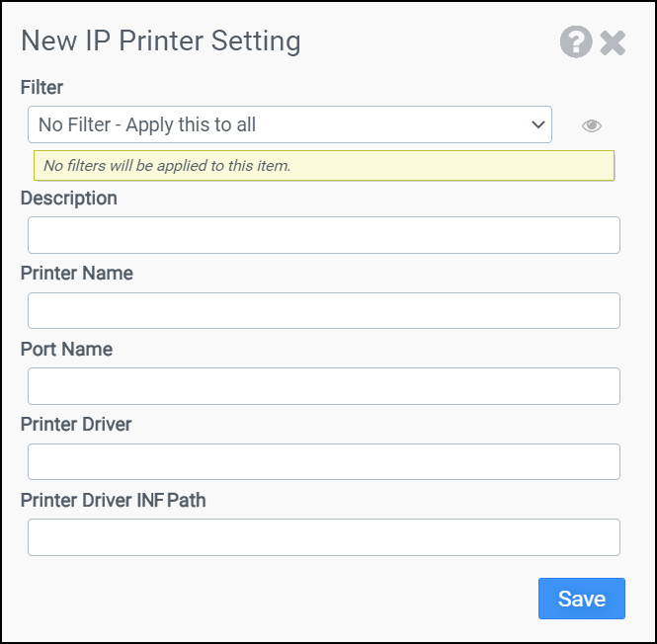The width and height of the screenshot is (657, 644).
Task: Select the 'No Filter - Apply this to all' text
Action: pyautogui.click(x=147, y=124)
